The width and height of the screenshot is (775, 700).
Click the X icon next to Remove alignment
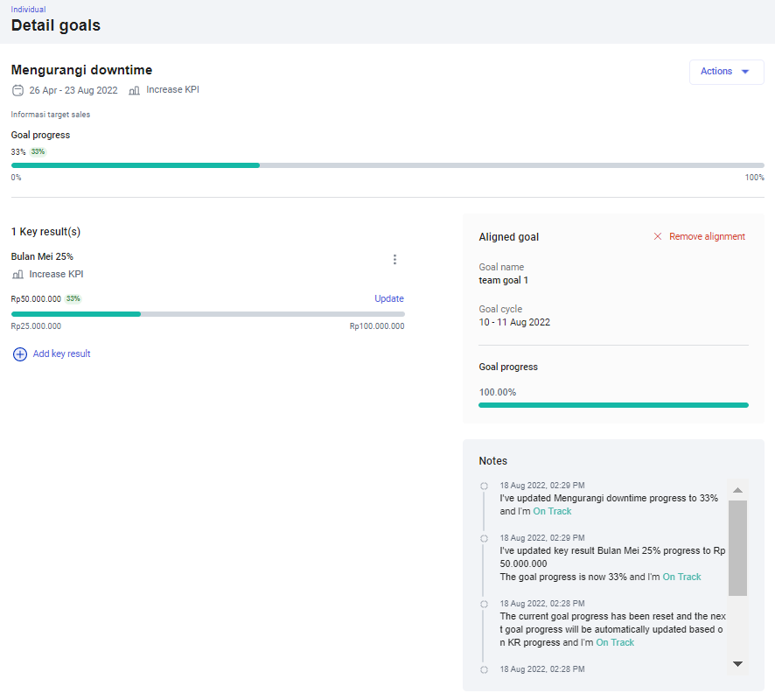coord(657,236)
